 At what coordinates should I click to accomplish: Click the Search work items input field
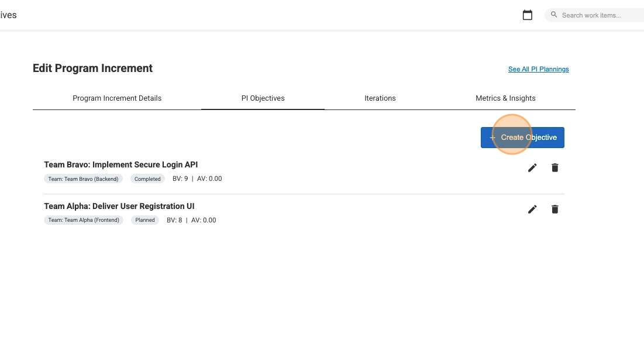[x=597, y=15]
